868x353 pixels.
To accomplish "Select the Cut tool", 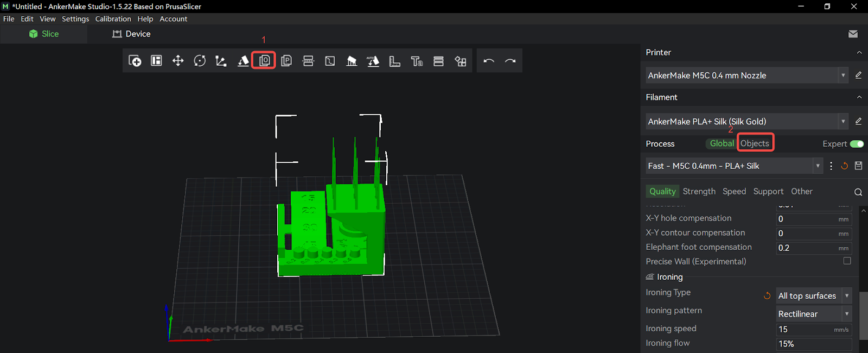I will click(308, 61).
